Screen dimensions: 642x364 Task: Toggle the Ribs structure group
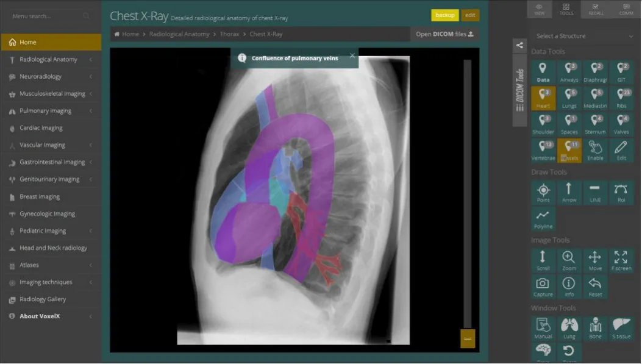(x=621, y=98)
